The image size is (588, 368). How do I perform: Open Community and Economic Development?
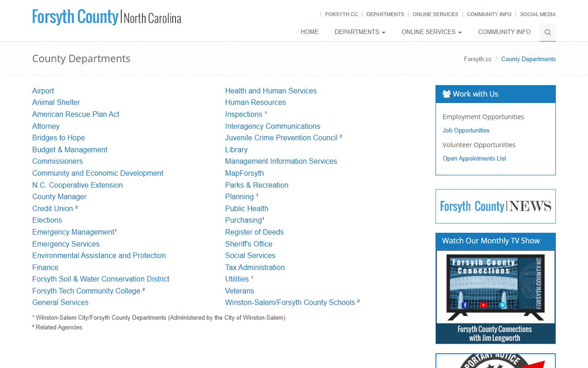[x=98, y=173]
